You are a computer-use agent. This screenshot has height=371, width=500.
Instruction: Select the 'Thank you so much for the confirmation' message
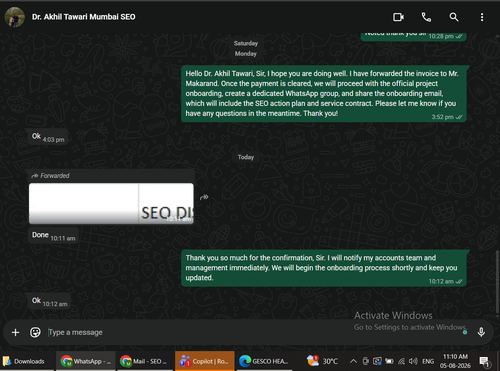coord(324,268)
